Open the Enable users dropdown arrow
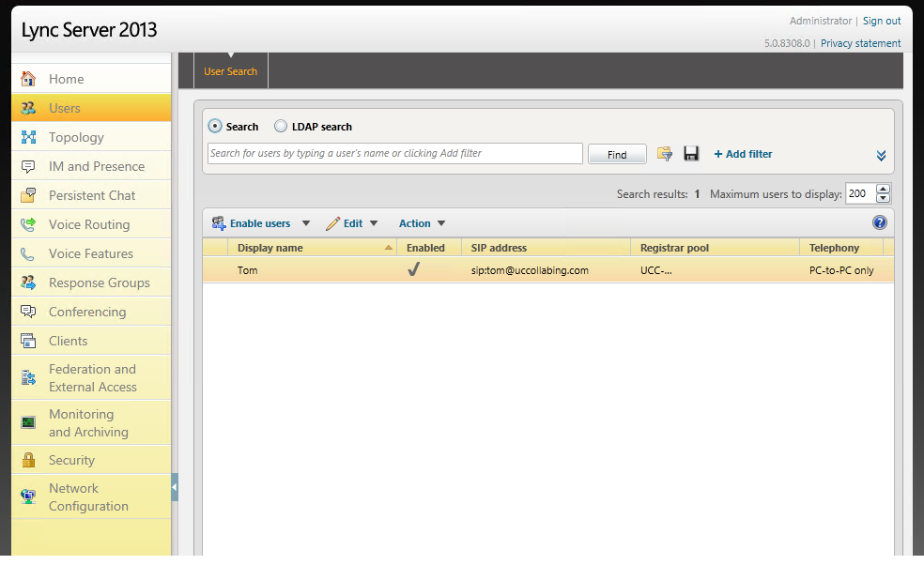The width and height of the screenshot is (924, 565). click(306, 223)
